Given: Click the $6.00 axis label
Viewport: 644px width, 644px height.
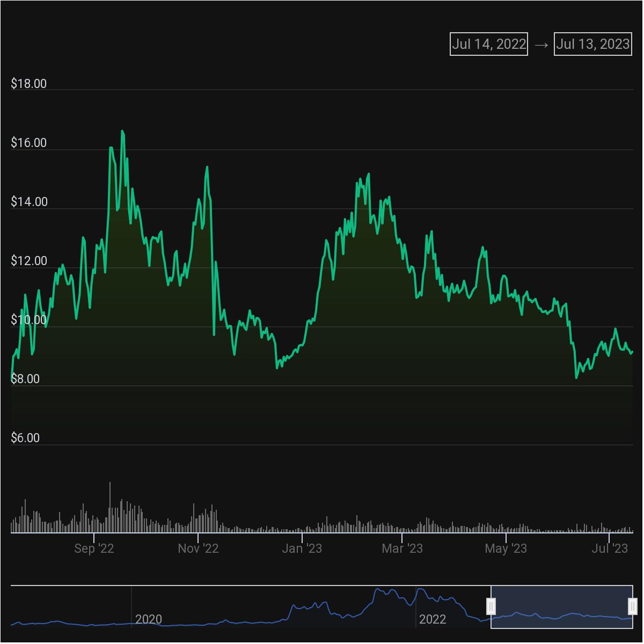Looking at the screenshot, I should 25,438.
